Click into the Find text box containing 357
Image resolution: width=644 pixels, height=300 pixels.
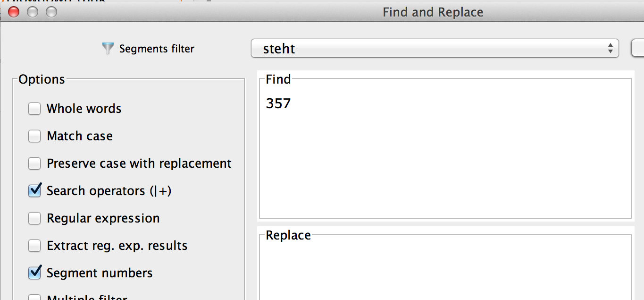444,151
